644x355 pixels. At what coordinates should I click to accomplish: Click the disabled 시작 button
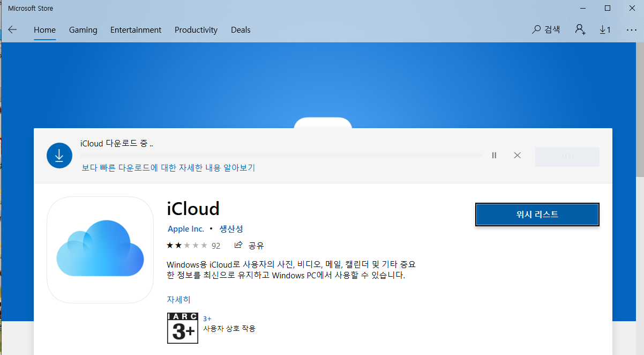click(567, 157)
